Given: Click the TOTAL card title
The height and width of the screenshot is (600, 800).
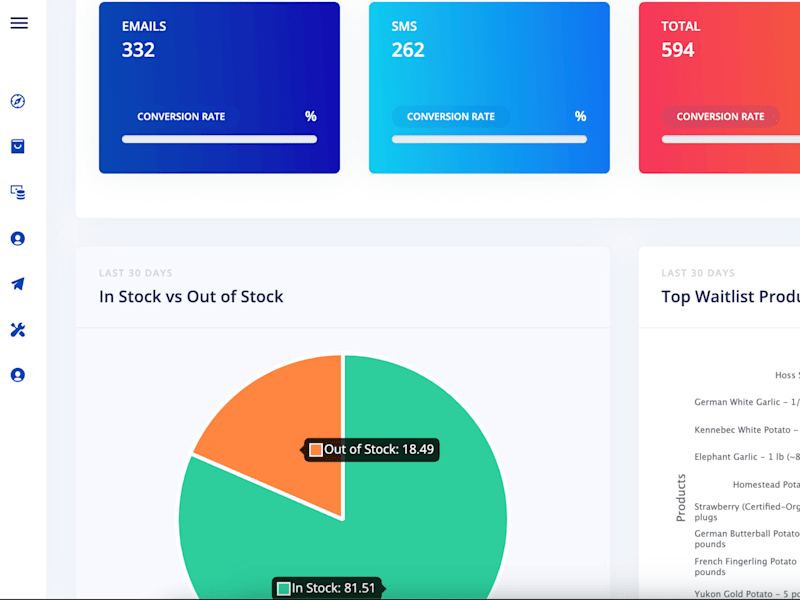Looking at the screenshot, I should pos(681,27).
